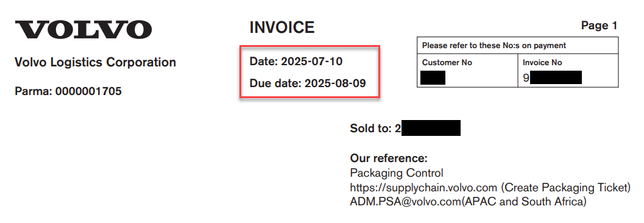The height and width of the screenshot is (223, 644).
Task: Select the INVOICE heading
Action: [281, 27]
